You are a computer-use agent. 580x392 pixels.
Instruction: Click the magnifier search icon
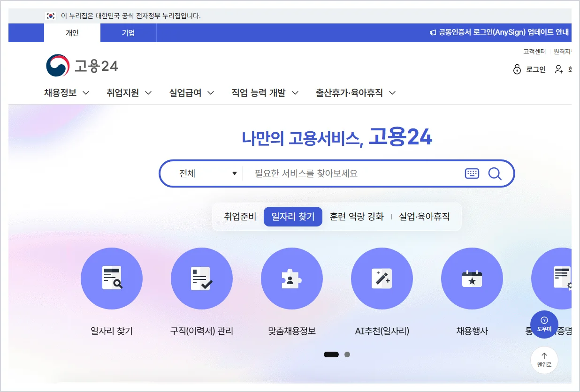point(495,174)
